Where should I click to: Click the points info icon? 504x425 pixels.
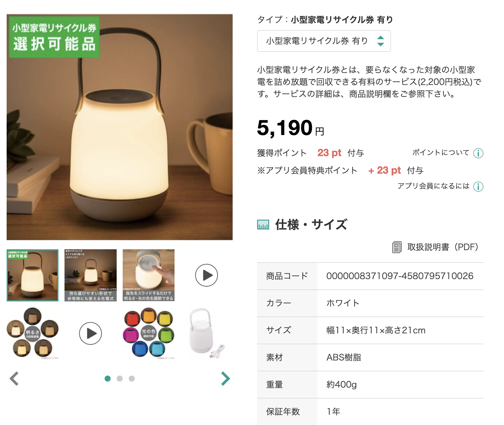[x=478, y=153]
